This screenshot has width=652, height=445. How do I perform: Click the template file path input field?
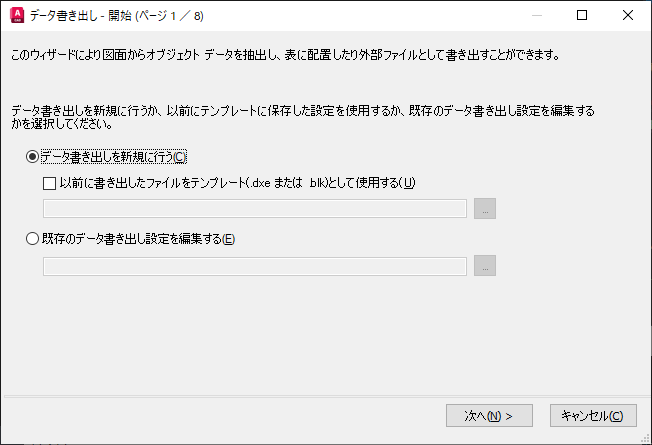point(254,208)
